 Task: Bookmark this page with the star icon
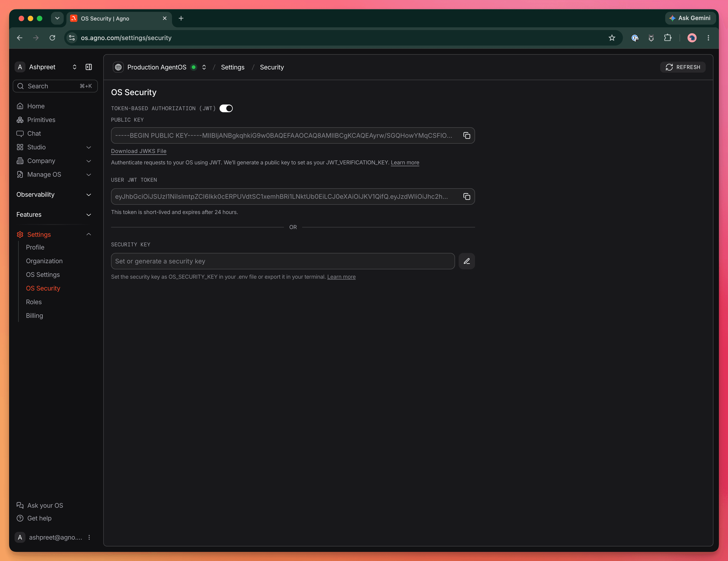click(x=612, y=38)
